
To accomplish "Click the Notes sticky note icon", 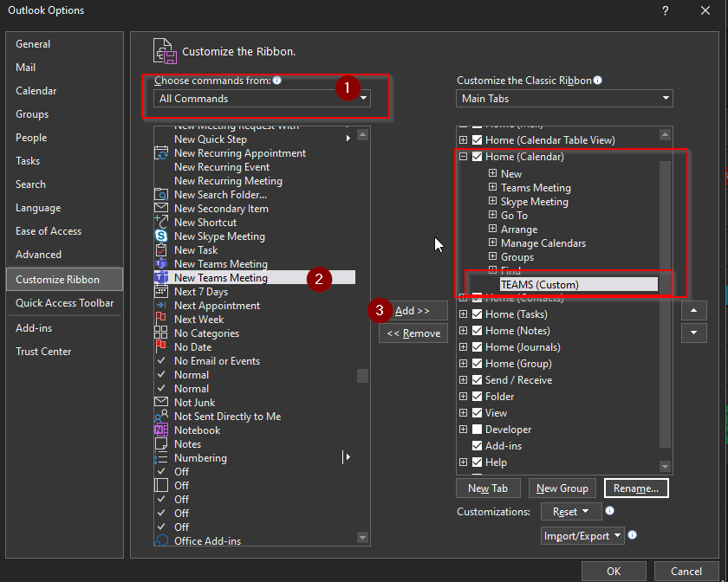I will point(161,443).
